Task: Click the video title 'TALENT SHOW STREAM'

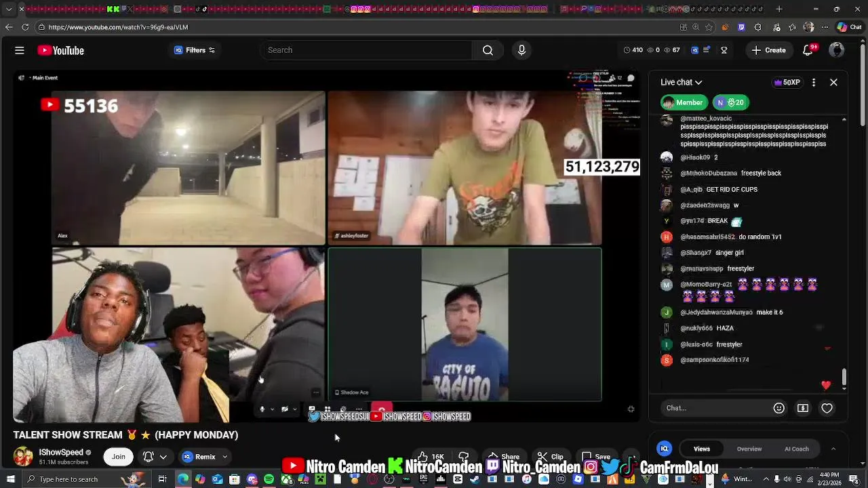Action: pyautogui.click(x=125, y=435)
